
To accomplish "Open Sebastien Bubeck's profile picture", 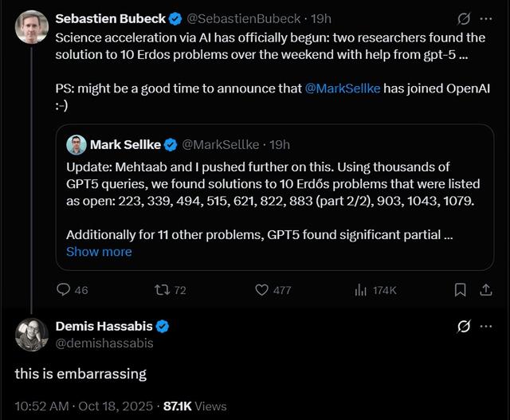I will click(32, 28).
